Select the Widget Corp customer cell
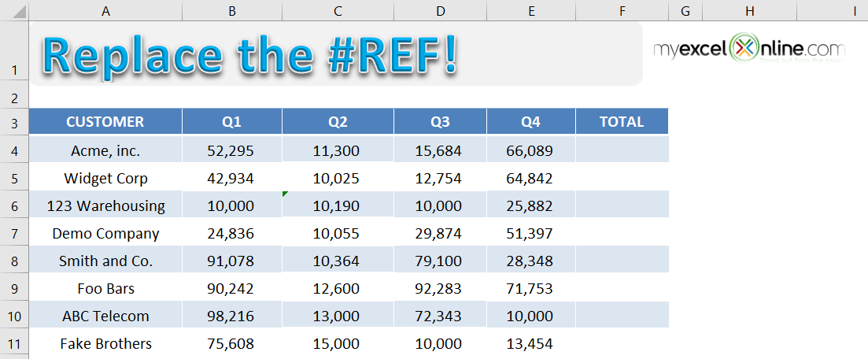Viewport: 868px width, 359px height. coord(105,178)
